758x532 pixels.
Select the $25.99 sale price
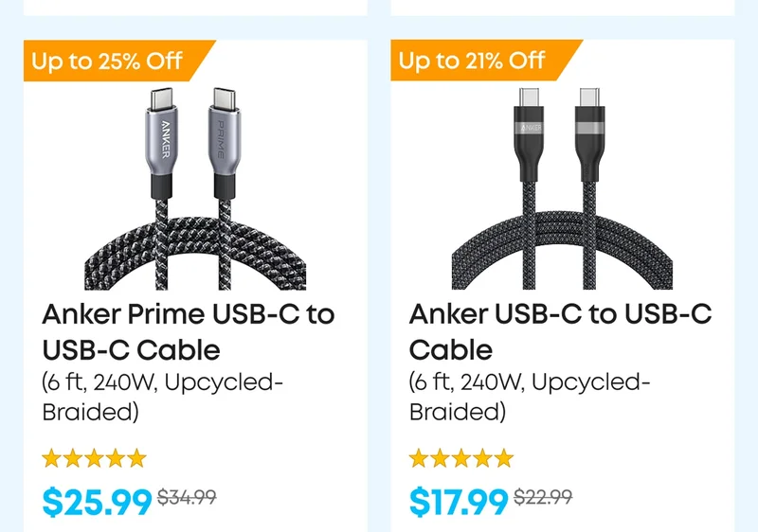97,501
